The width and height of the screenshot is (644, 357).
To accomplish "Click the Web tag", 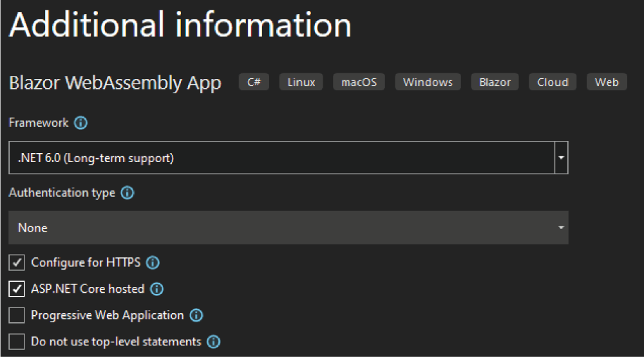I will (607, 82).
